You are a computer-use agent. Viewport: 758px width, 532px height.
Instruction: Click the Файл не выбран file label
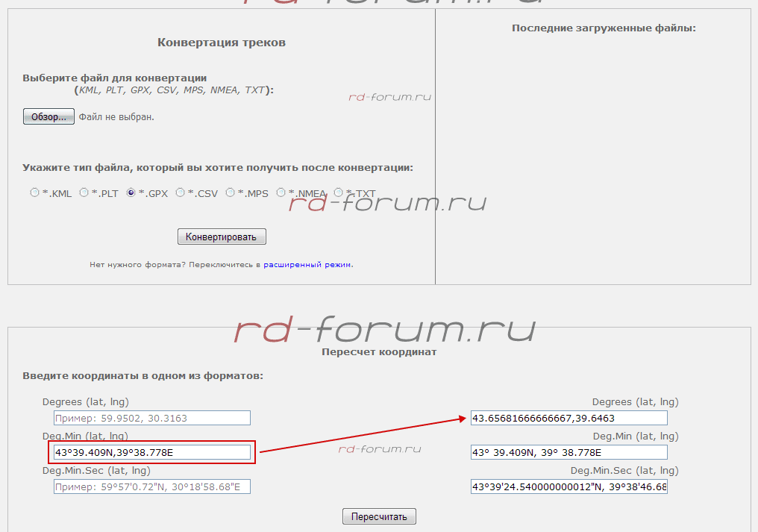(x=116, y=117)
